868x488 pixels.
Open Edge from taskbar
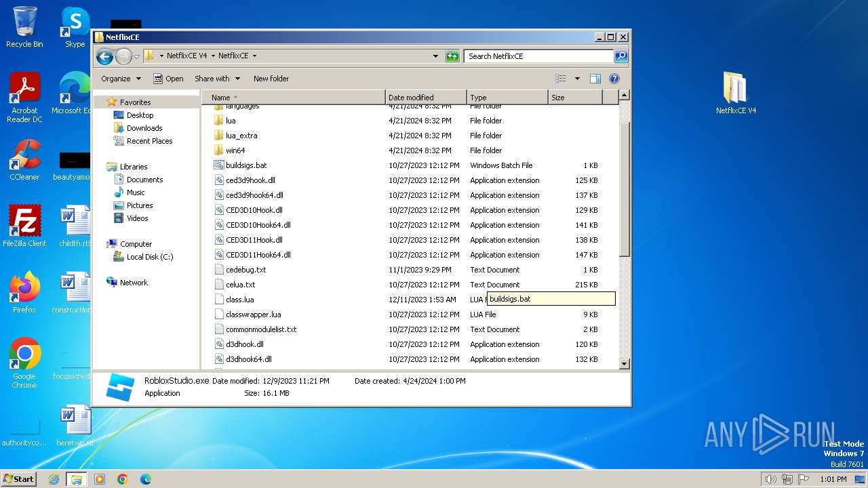pos(146,479)
